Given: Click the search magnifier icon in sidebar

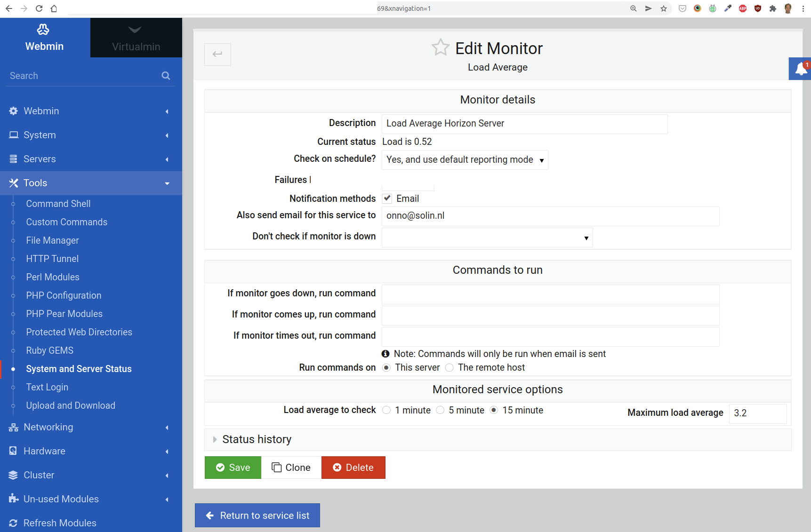Looking at the screenshot, I should pos(166,76).
